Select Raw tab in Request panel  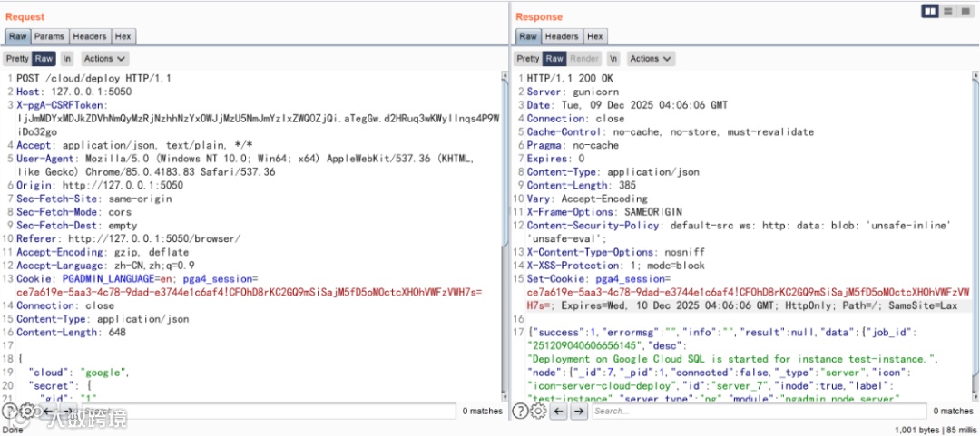(x=17, y=37)
